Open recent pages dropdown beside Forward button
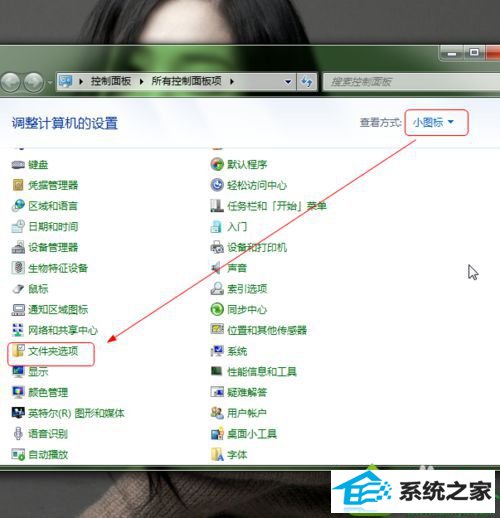The width and height of the screenshot is (500, 518). [x=50, y=82]
